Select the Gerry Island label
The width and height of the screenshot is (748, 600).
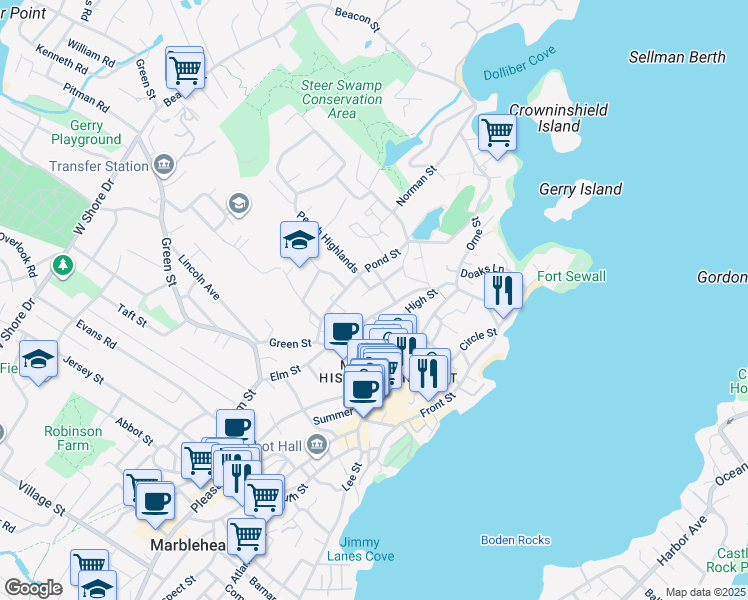click(580, 189)
